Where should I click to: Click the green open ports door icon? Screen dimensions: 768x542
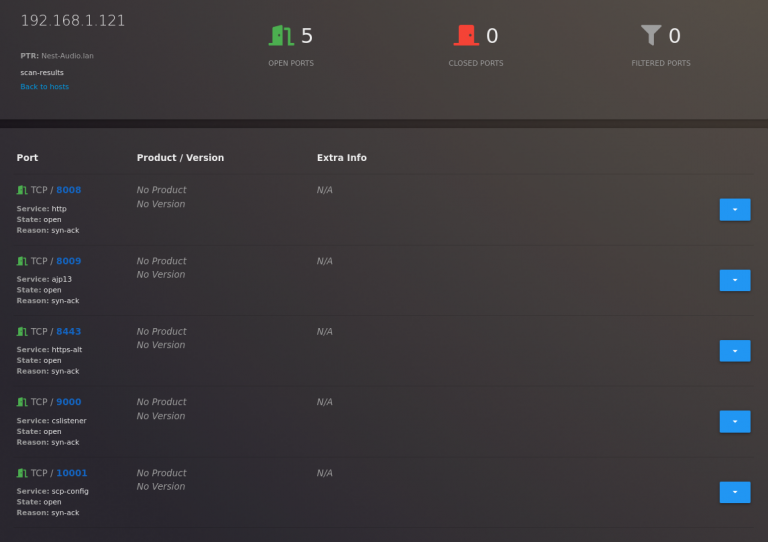click(279, 36)
